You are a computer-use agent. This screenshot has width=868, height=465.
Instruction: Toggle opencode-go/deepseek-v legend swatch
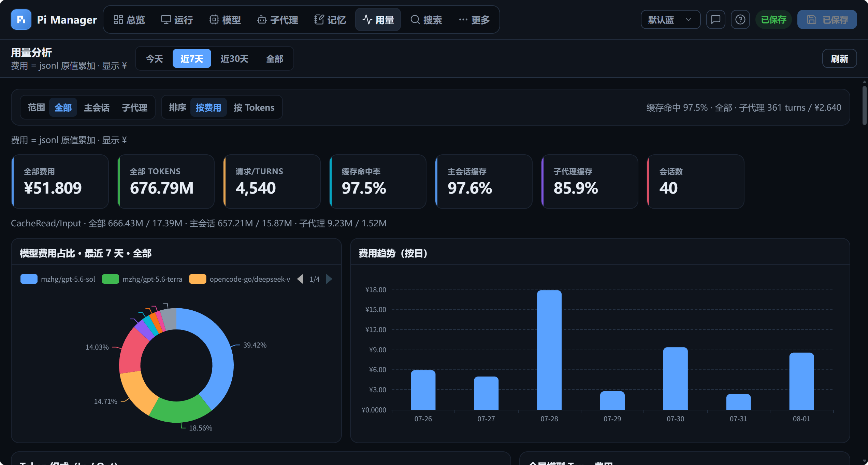click(198, 279)
